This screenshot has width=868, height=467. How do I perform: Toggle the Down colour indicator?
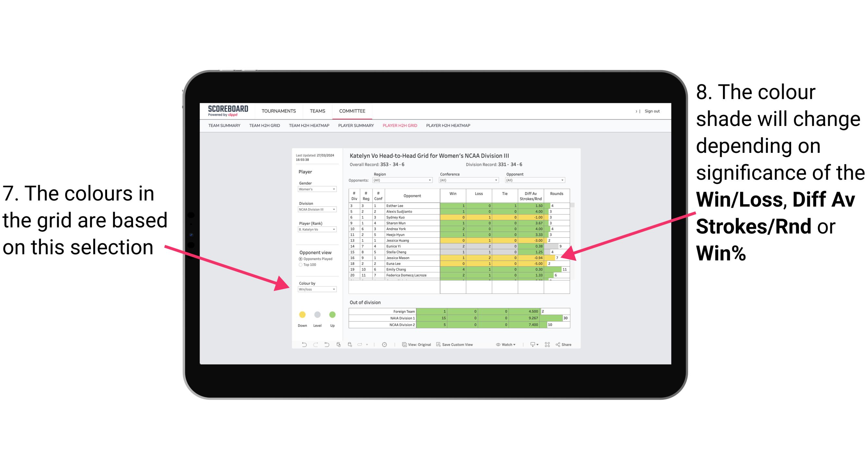pos(302,314)
